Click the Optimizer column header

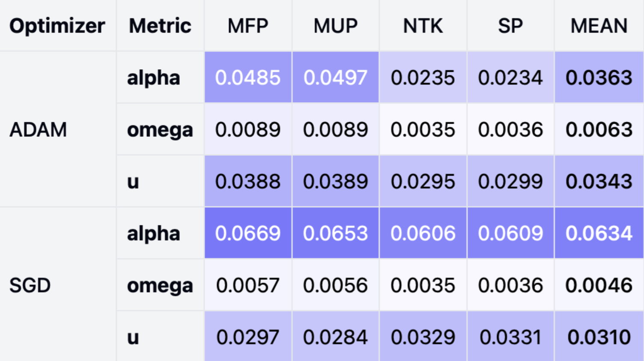point(57,26)
